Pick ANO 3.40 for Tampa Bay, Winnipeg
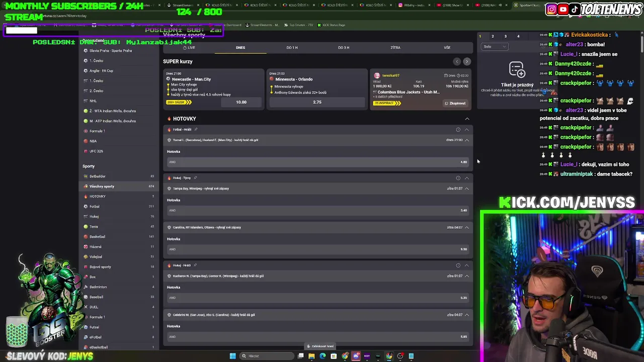The width and height of the screenshot is (644, 362). (317, 210)
